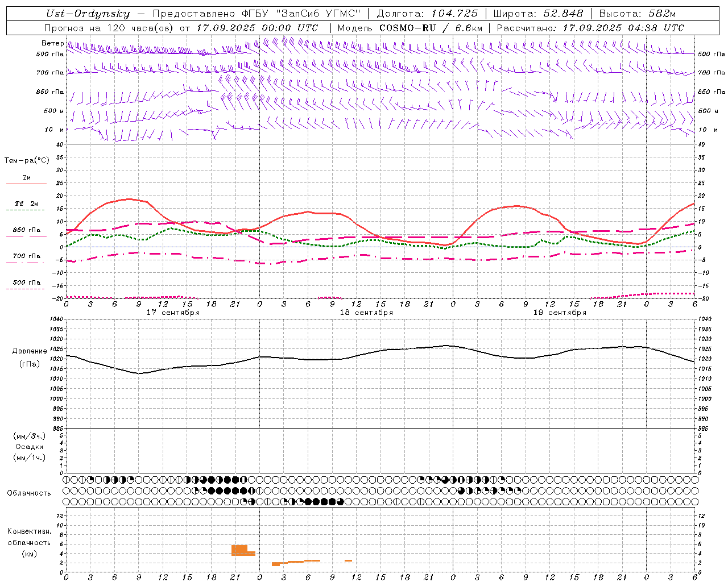Click 'Рассчитано: 17.09.2025 04:38 UTC' timestamp
728x582 pixels.
click(590, 28)
